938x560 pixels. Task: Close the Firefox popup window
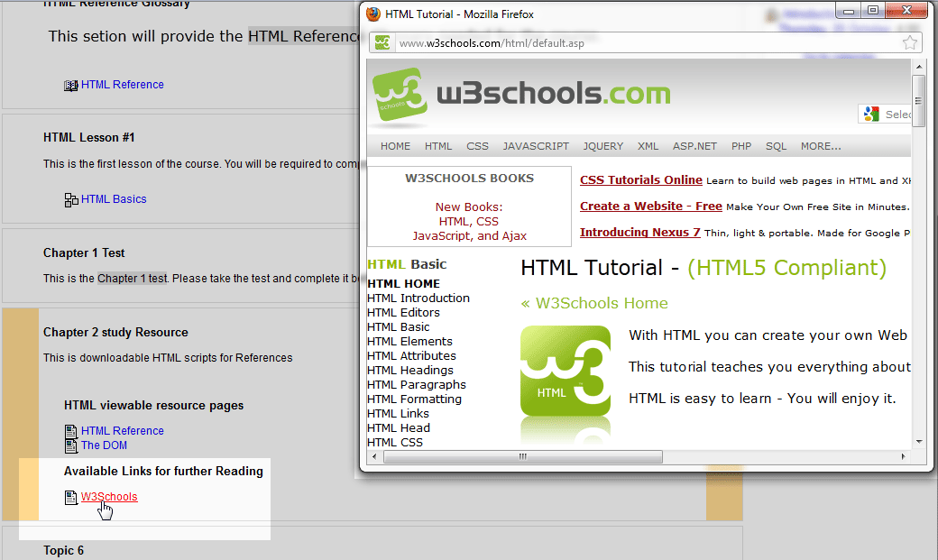pos(906,10)
